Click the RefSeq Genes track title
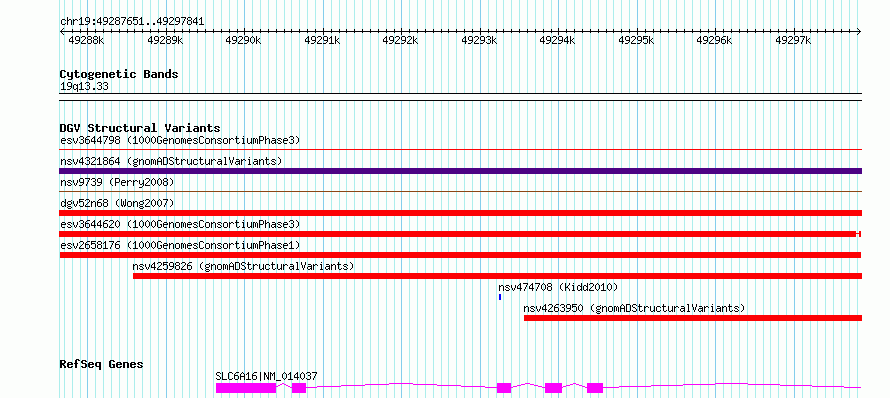890x398 pixels. point(101,364)
